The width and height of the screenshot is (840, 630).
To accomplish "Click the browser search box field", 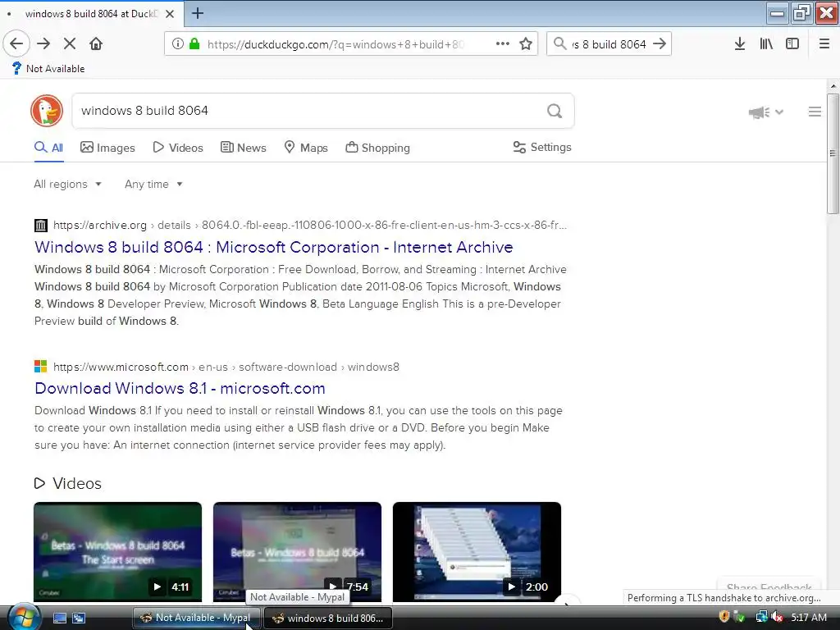I will coord(609,44).
